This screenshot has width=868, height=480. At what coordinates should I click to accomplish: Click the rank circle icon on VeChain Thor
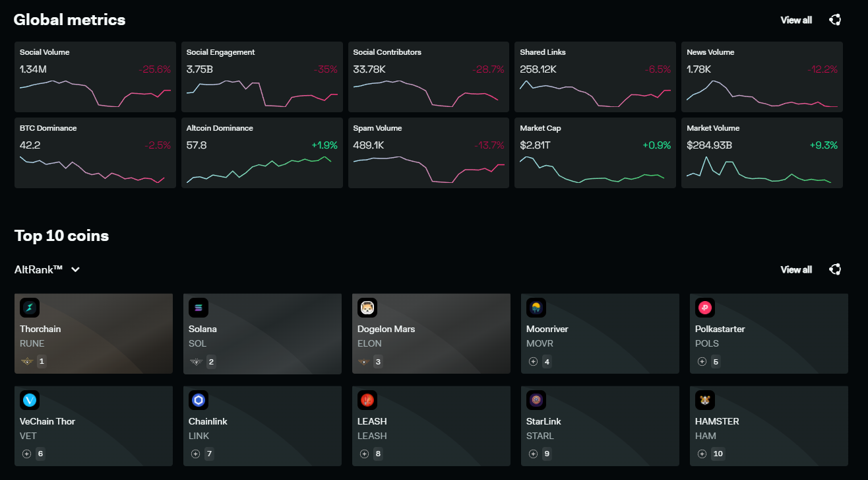tap(26, 454)
